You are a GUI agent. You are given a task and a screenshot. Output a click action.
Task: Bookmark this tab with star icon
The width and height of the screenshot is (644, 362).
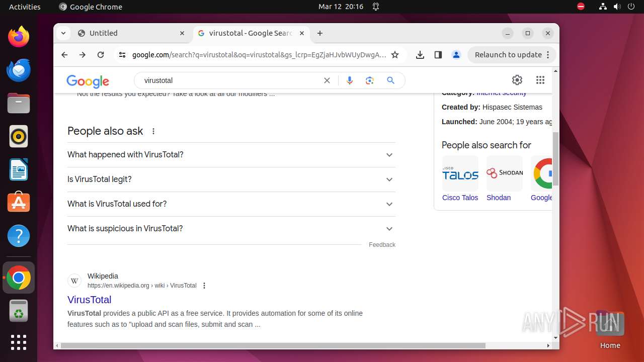(395, 55)
